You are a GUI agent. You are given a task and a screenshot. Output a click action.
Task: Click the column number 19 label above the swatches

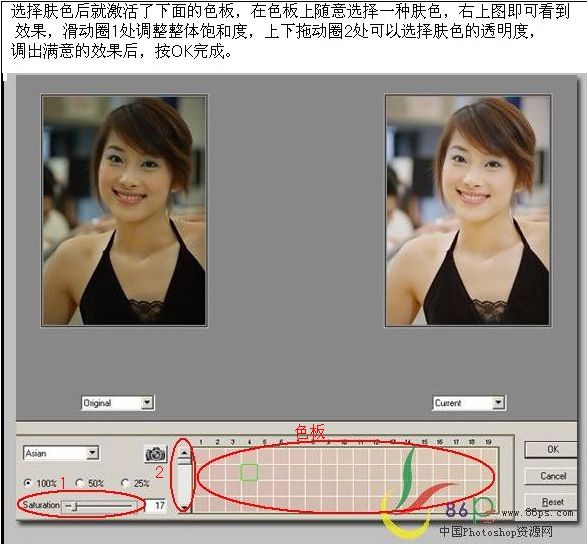click(488, 442)
